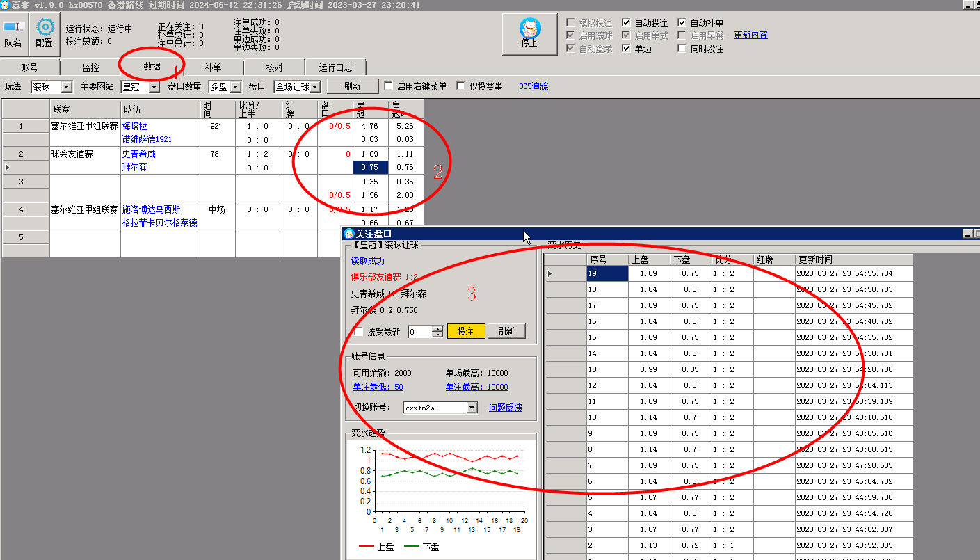Image resolution: width=980 pixels, height=560 pixels.
Task: Click the 上盘 column header in history
Action: point(649,259)
